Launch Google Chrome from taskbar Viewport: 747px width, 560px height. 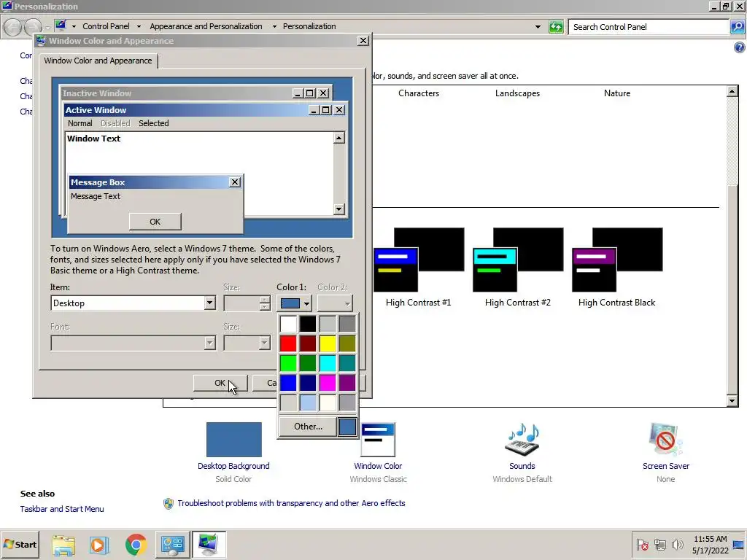click(x=136, y=545)
